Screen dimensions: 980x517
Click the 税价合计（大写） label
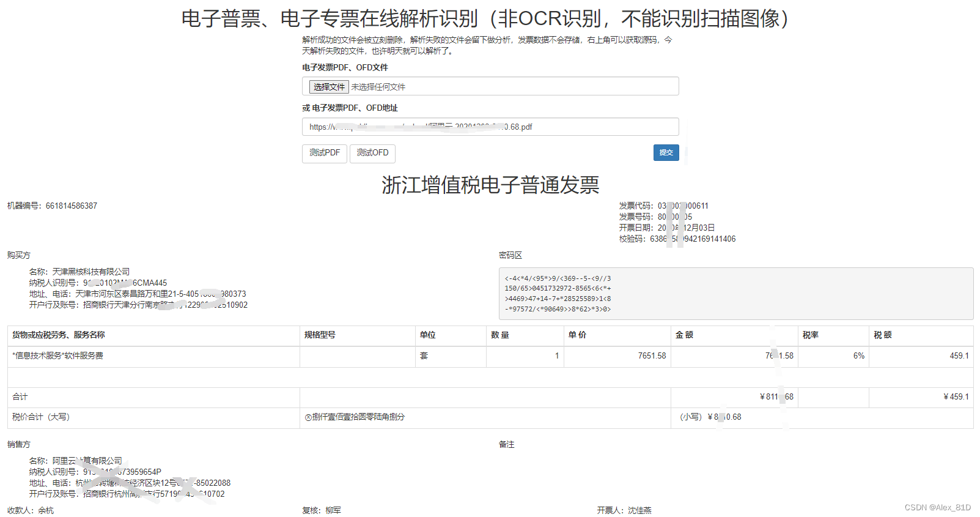(x=41, y=417)
